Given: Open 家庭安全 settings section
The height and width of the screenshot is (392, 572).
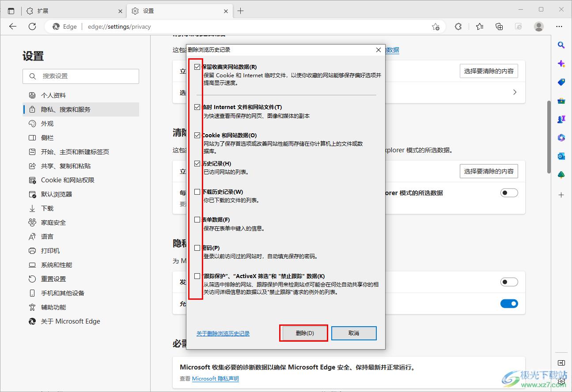Looking at the screenshot, I should (81, 222).
